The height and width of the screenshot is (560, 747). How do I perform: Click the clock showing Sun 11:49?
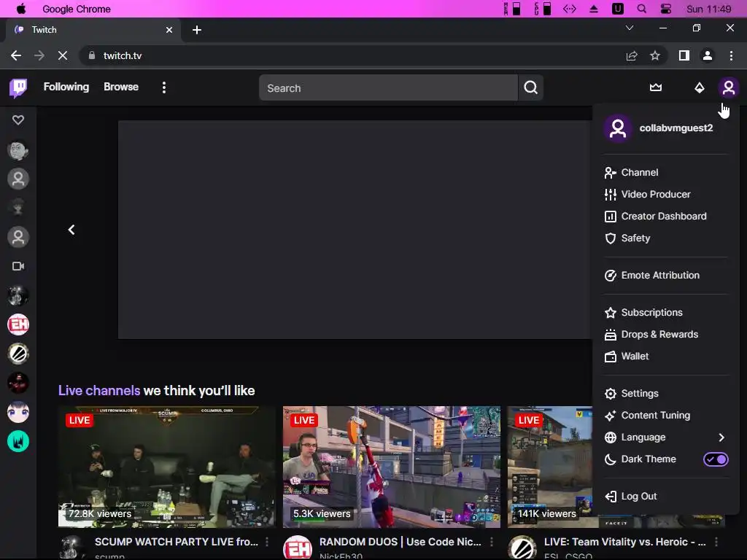point(708,9)
